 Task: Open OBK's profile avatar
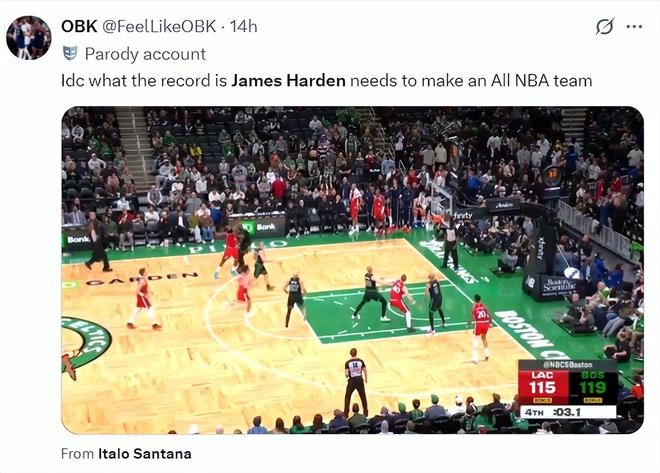coord(29,38)
